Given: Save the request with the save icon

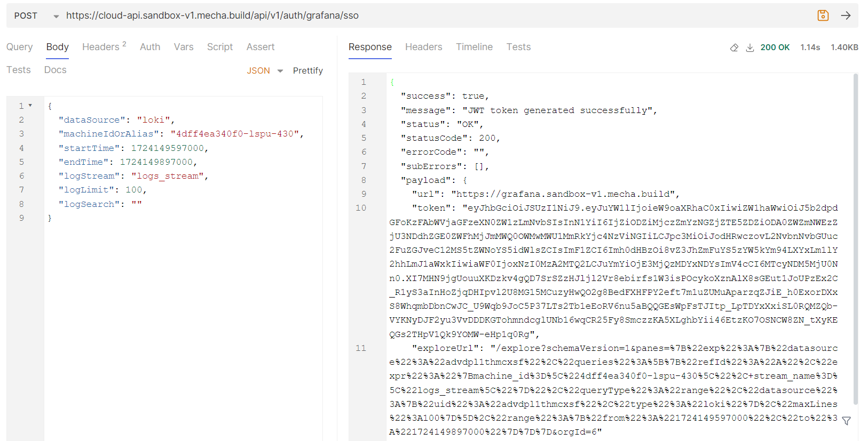Looking at the screenshot, I should tap(823, 15).
